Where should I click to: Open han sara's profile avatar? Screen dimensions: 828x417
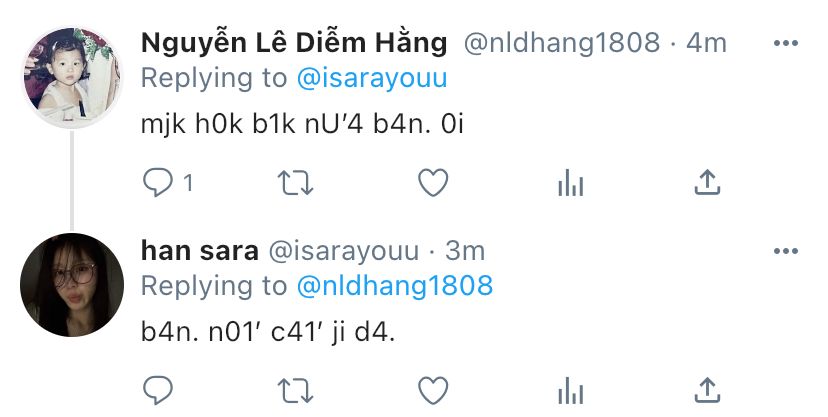[72, 285]
